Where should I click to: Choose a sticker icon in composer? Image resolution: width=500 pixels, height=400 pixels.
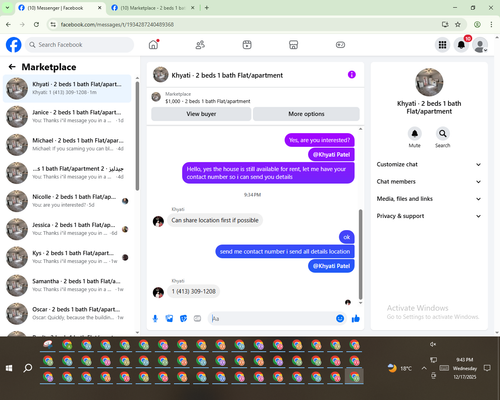[183, 319]
